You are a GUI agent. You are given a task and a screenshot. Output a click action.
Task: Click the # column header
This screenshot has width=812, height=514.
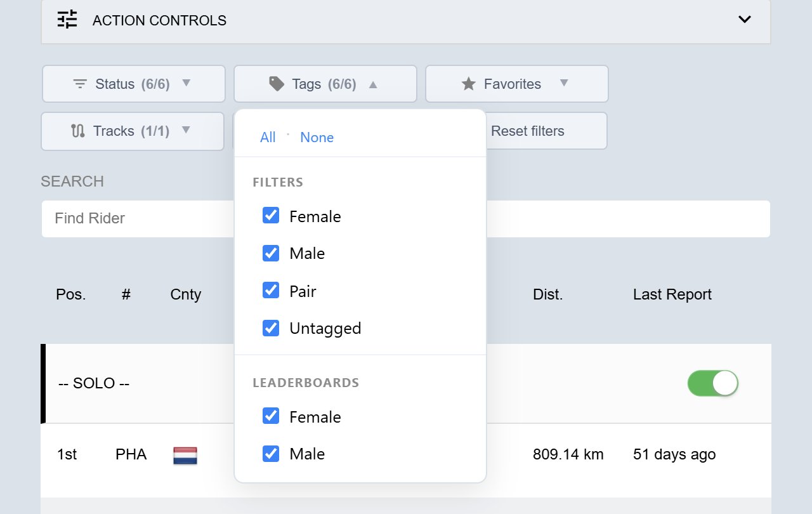(x=126, y=294)
